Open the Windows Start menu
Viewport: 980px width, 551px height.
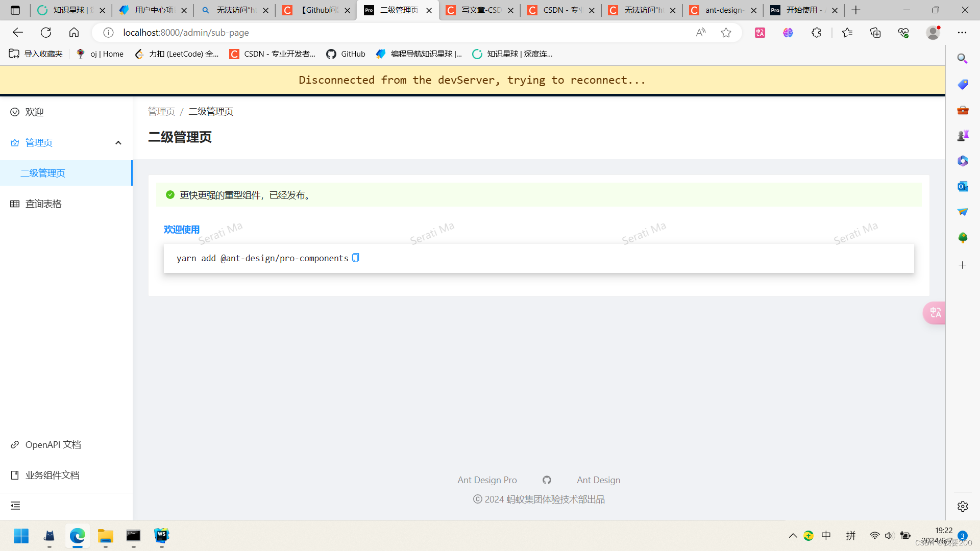pos(21,536)
